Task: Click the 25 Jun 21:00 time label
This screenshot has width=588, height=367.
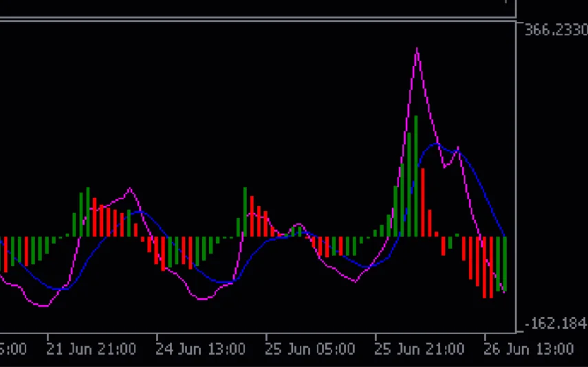Action: coord(419,349)
